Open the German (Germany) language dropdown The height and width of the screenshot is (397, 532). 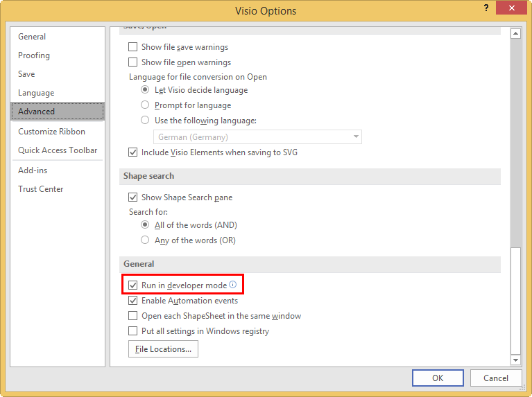point(257,137)
